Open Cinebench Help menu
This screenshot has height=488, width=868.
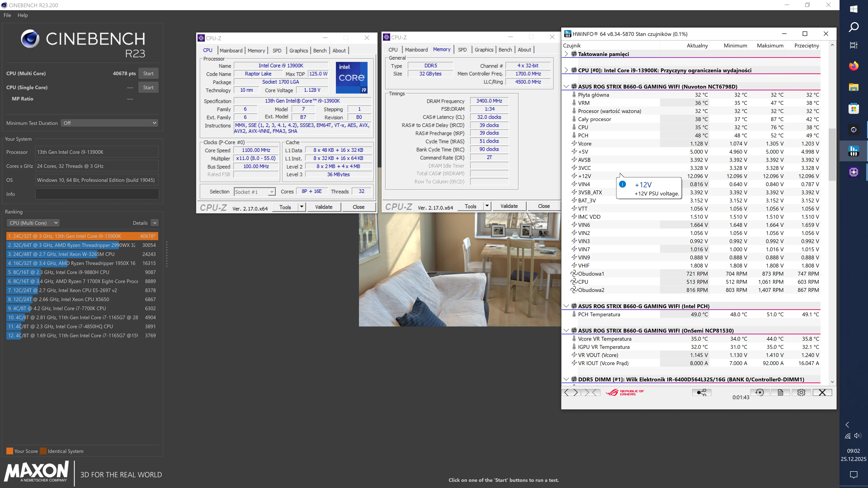tap(23, 15)
